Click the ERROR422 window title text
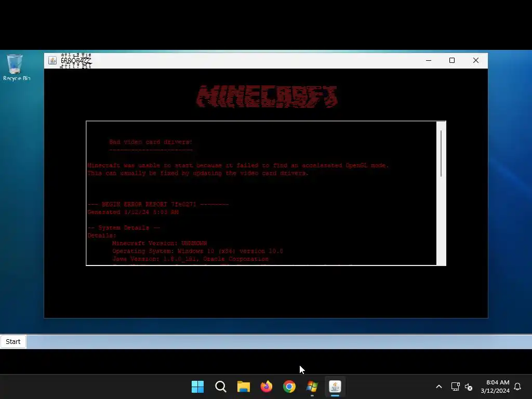The width and height of the screenshot is (532, 399). [75, 61]
